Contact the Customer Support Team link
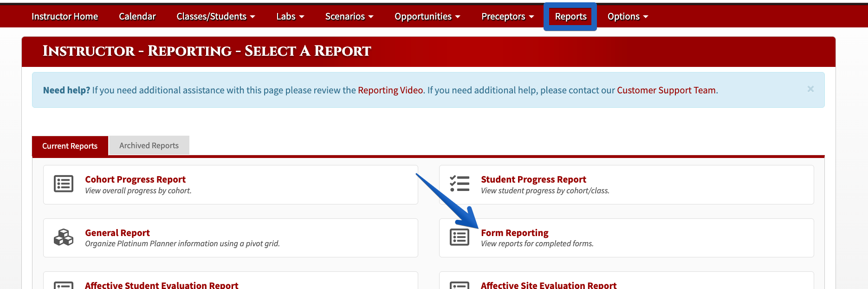 tap(666, 90)
